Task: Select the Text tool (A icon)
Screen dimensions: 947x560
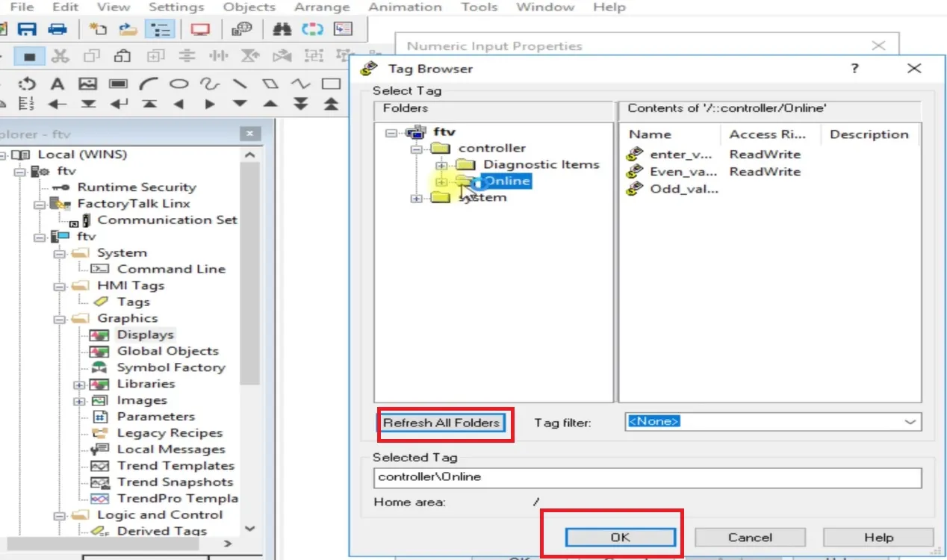Action: pyautogui.click(x=58, y=84)
